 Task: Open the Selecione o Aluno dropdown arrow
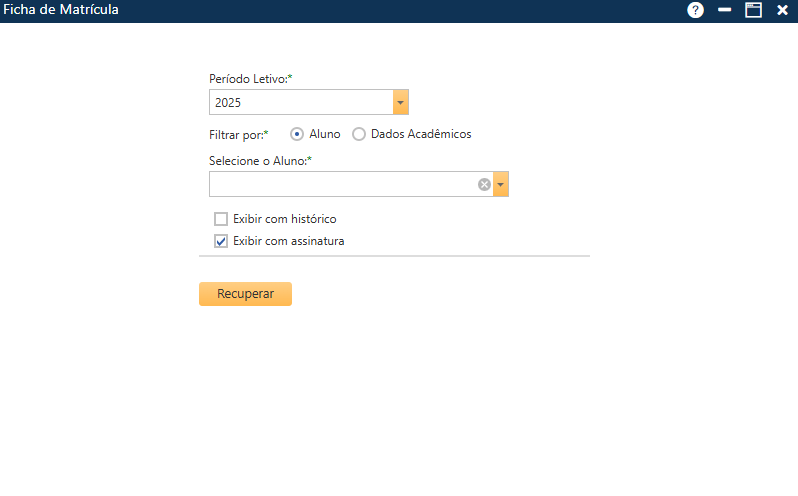pos(501,184)
